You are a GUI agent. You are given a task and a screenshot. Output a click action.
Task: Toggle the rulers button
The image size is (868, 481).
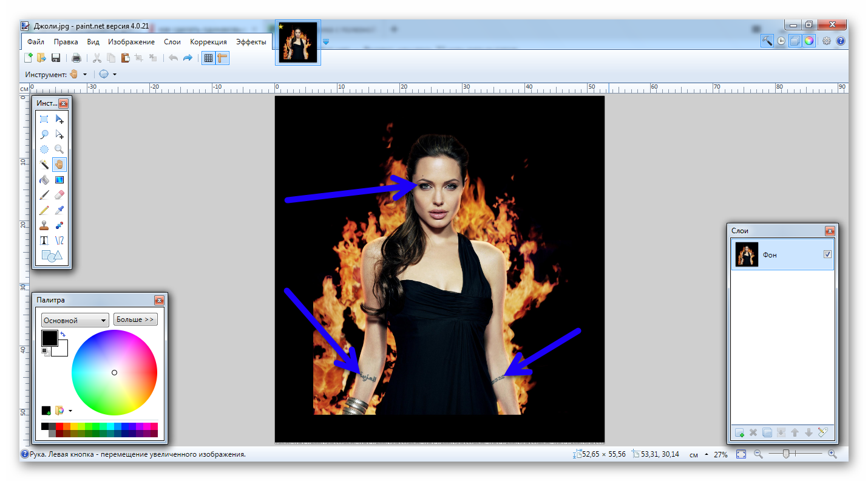[222, 58]
